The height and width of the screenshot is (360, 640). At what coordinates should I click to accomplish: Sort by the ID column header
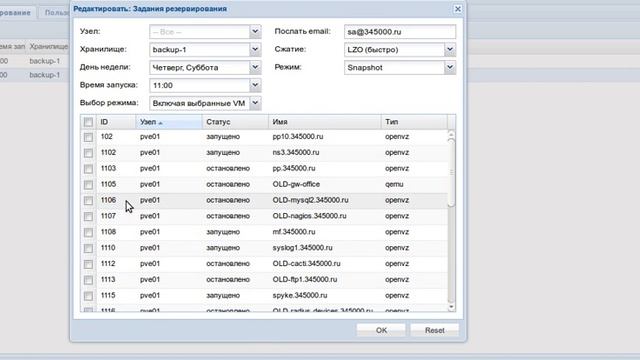point(116,122)
